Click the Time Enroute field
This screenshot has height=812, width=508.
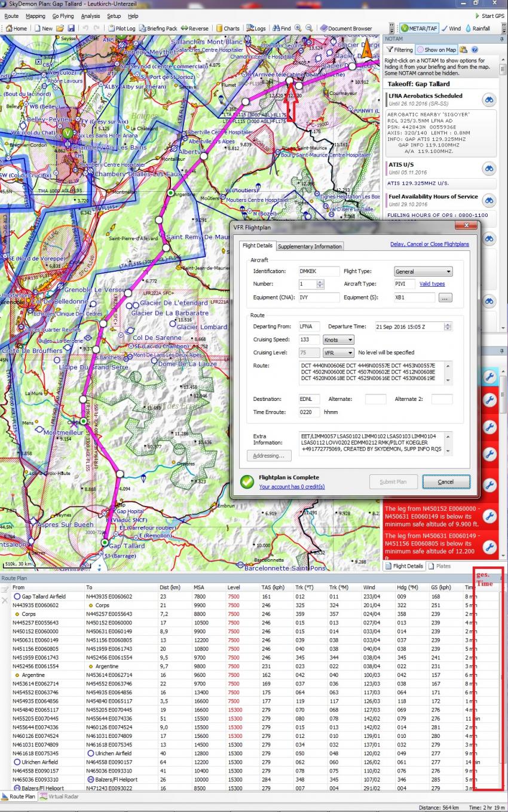pyautogui.click(x=310, y=412)
